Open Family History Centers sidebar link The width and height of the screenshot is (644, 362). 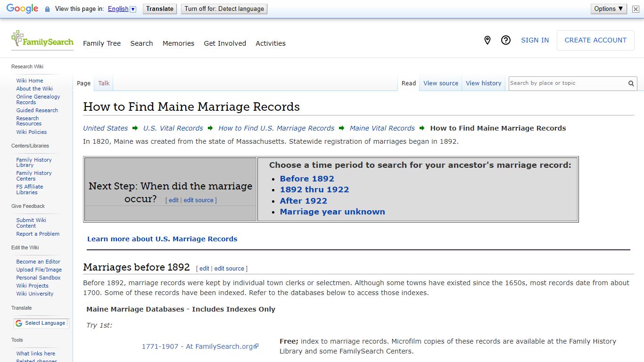point(34,176)
